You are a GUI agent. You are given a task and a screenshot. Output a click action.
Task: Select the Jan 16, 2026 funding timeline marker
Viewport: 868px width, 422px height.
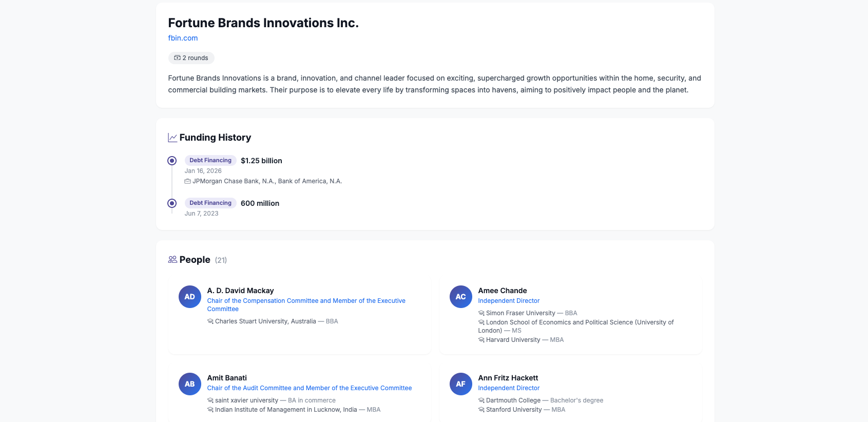point(172,160)
